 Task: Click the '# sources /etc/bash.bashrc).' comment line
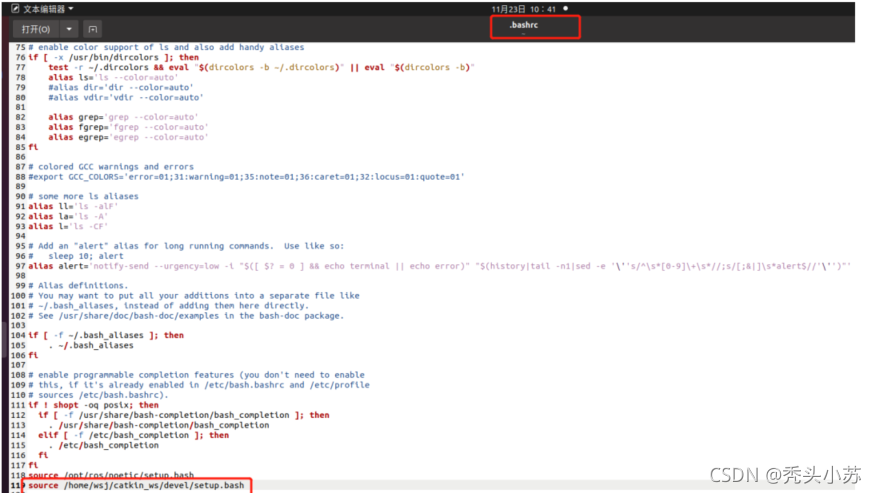(x=98, y=395)
